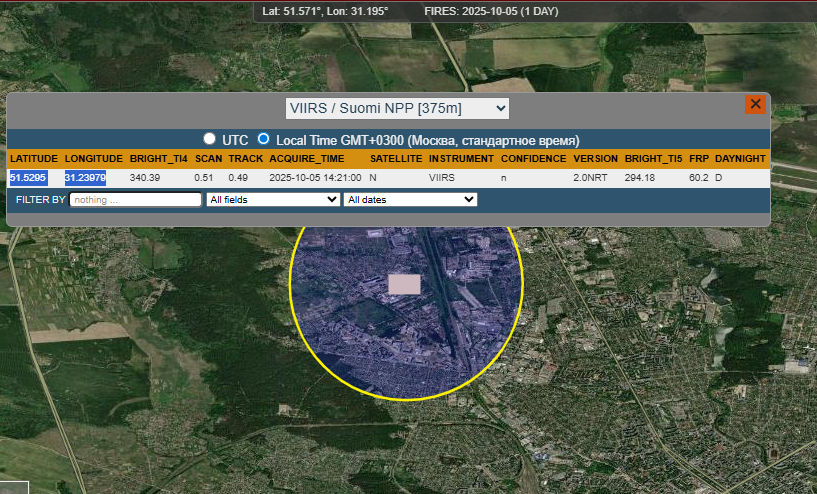Click the fire detection marker on map
Viewport: 817px width, 494px height.
[x=404, y=284]
